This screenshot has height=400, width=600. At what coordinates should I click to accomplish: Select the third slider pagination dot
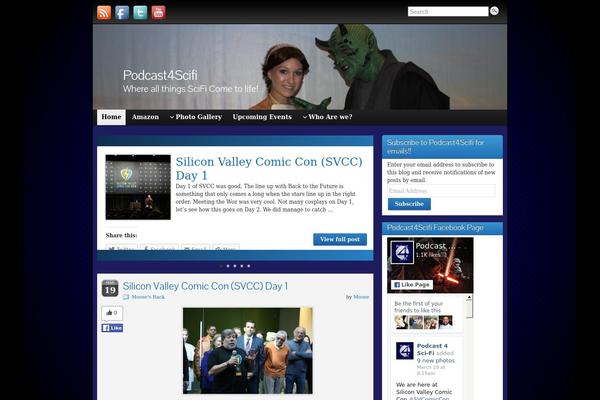click(235, 266)
